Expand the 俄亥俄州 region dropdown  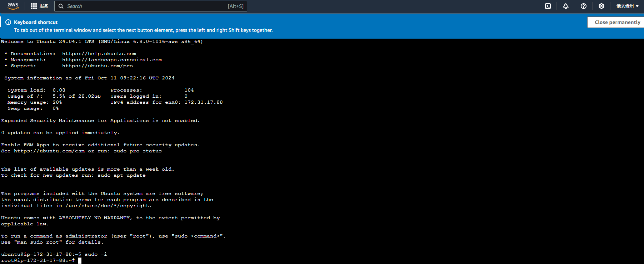pyautogui.click(x=627, y=6)
